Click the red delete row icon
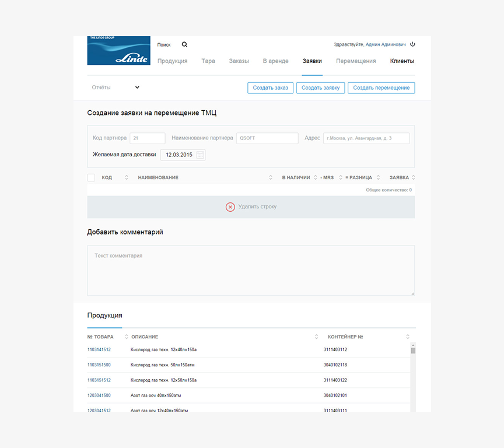Viewport: 504px width, 448px height. coord(230,207)
